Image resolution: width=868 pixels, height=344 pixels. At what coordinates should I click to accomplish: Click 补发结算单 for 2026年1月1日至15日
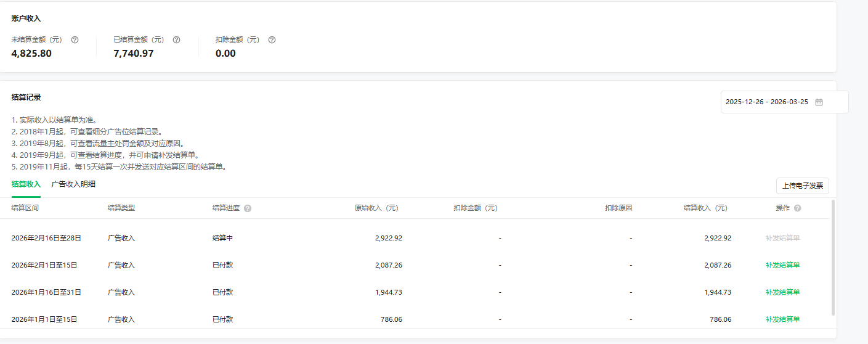point(782,319)
